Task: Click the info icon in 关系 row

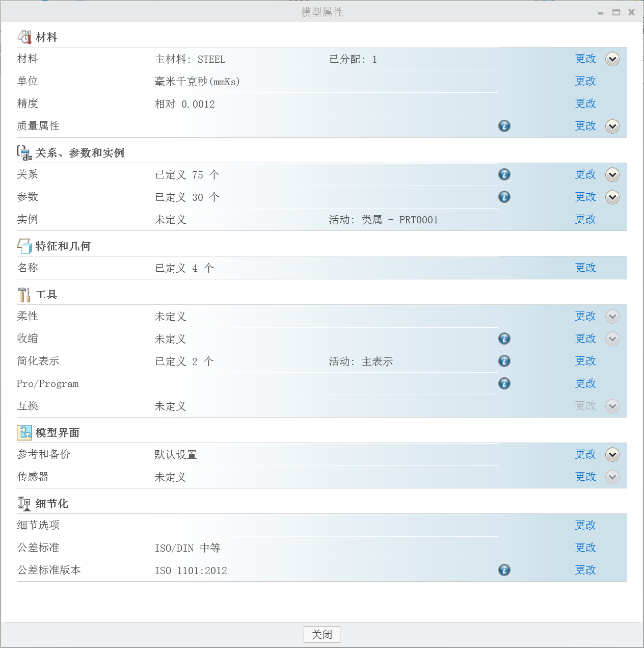Action: click(504, 174)
